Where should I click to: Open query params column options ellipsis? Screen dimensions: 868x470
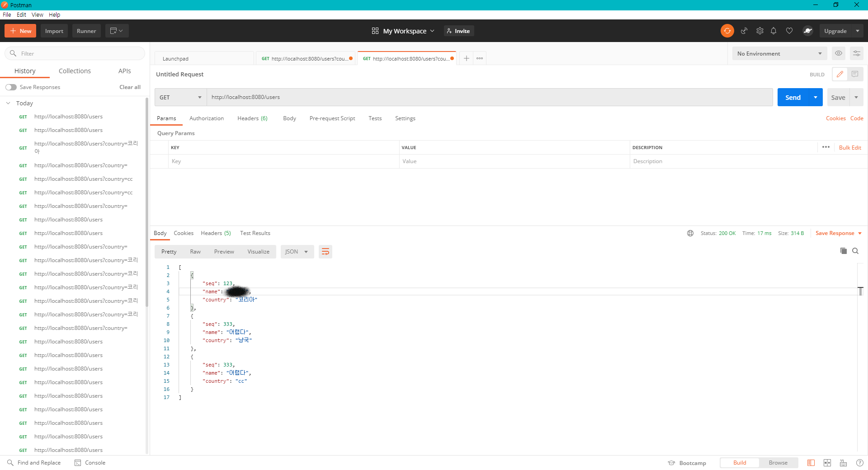coord(826,147)
